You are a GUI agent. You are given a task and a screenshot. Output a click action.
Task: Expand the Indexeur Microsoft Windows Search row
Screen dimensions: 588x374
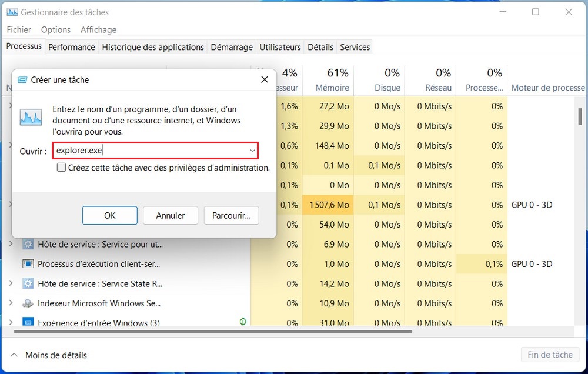tap(10, 303)
